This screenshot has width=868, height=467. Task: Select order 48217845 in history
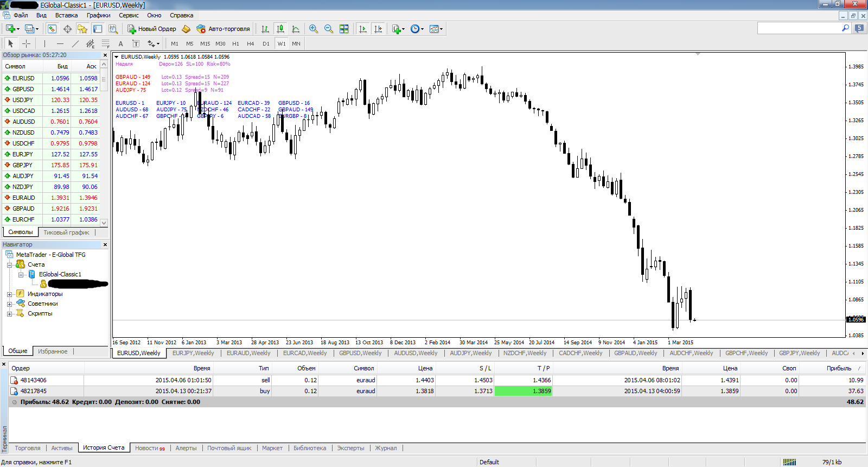pos(437,391)
